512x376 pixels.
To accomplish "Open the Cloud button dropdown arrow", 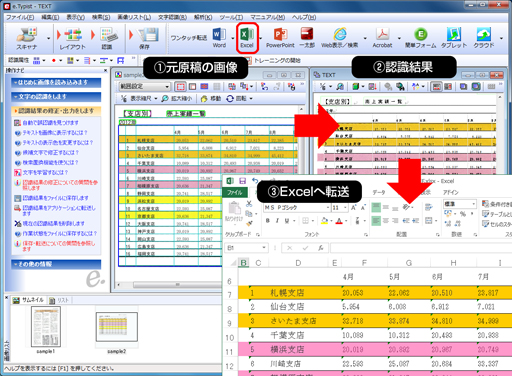I will point(501,38).
